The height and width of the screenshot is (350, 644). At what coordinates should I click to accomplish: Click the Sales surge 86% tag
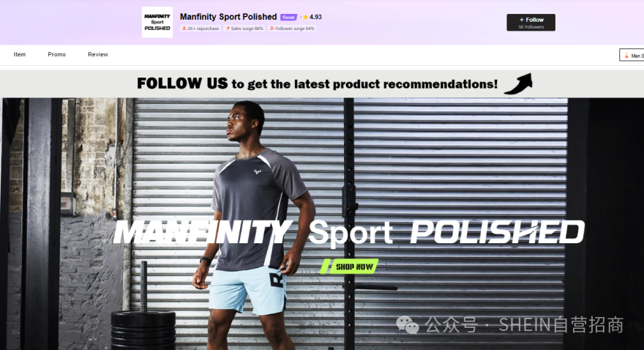click(x=244, y=29)
